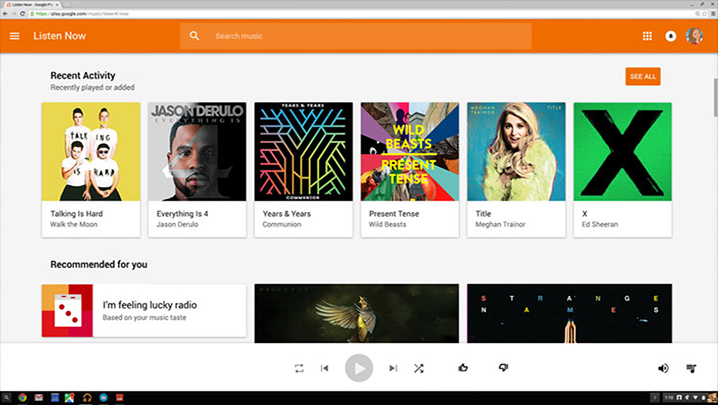Open Gmail from the shelf
Image resolution: width=718 pixels, height=405 pixels.
coord(38,398)
